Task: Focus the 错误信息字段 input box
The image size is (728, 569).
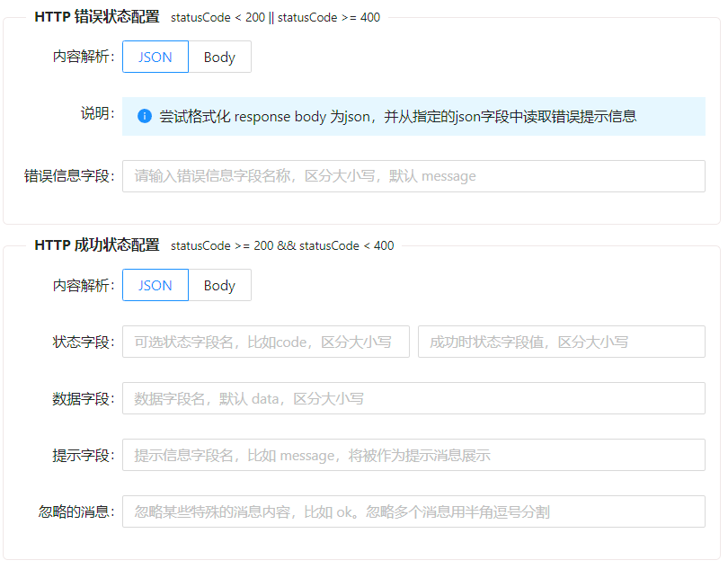Action: 413,176
